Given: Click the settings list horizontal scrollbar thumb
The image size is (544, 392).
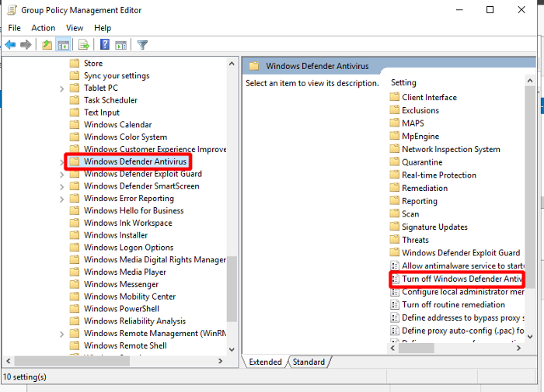Looking at the screenshot, I should [x=416, y=348].
